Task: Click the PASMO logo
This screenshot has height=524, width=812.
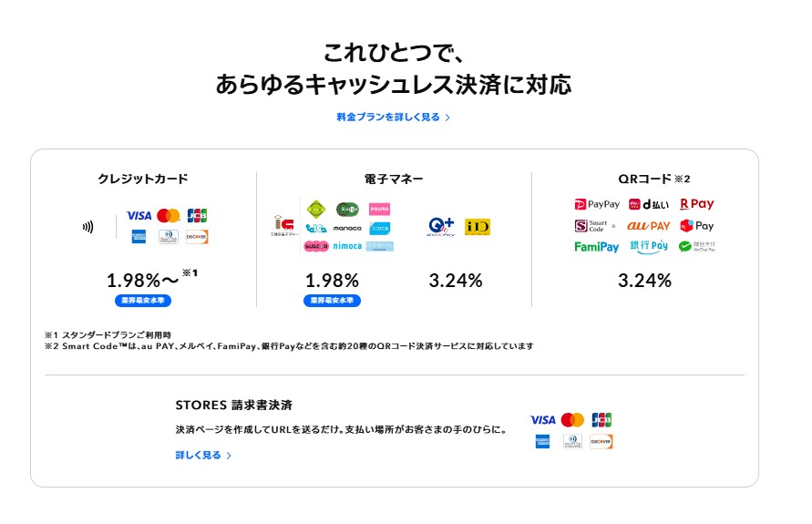Action: pyautogui.click(x=380, y=209)
